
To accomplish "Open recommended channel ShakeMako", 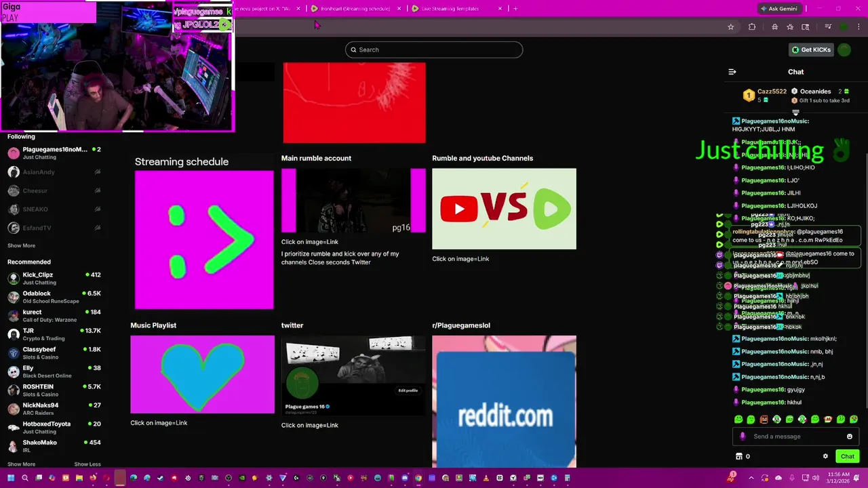I will [x=54, y=446].
